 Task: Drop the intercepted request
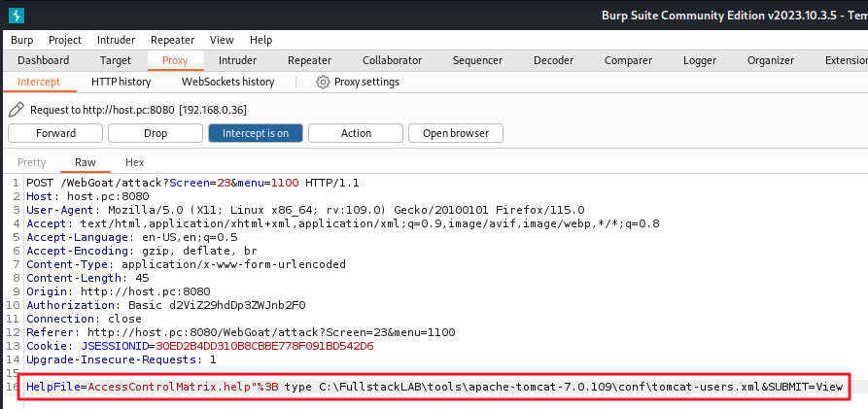tap(156, 133)
